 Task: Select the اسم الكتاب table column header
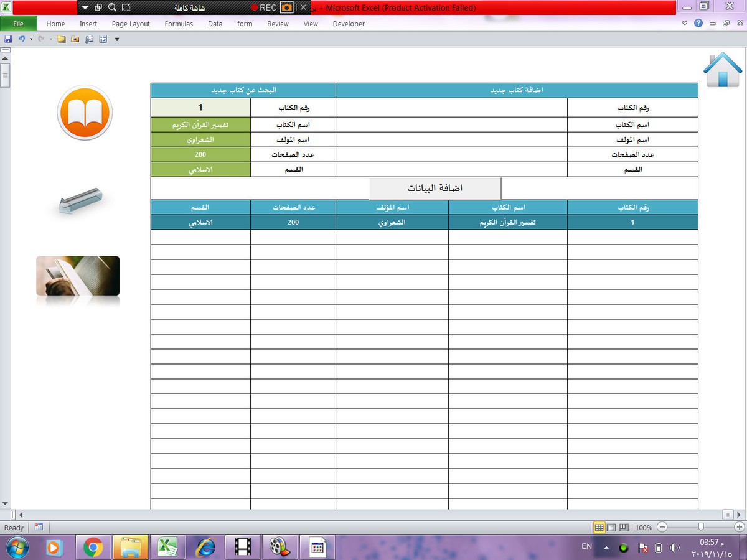pos(507,207)
